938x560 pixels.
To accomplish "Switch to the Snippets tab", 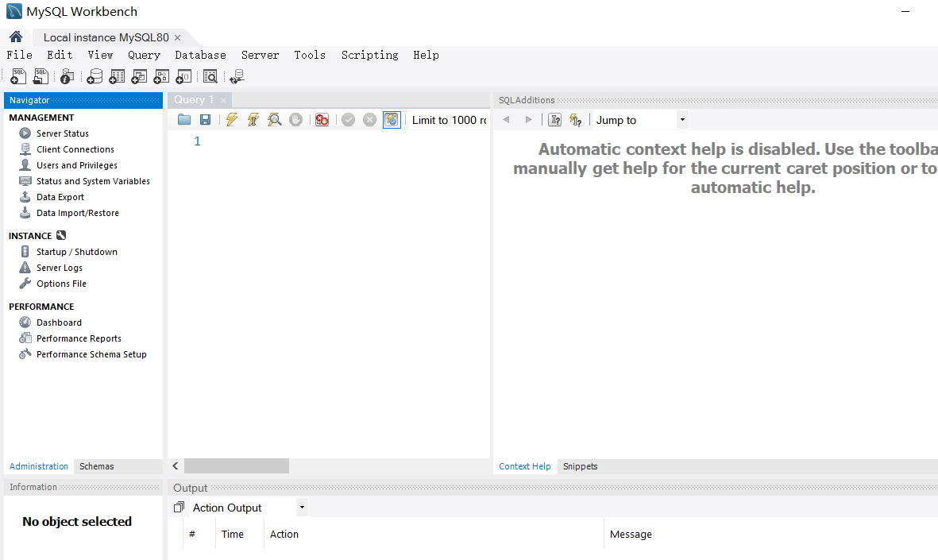I will click(581, 466).
